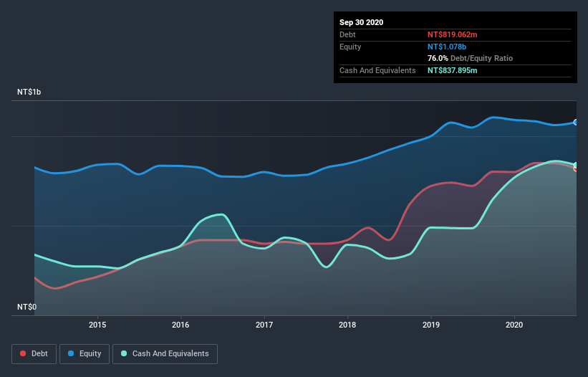Click the NT$0 y-axis label

pyautogui.click(x=27, y=307)
